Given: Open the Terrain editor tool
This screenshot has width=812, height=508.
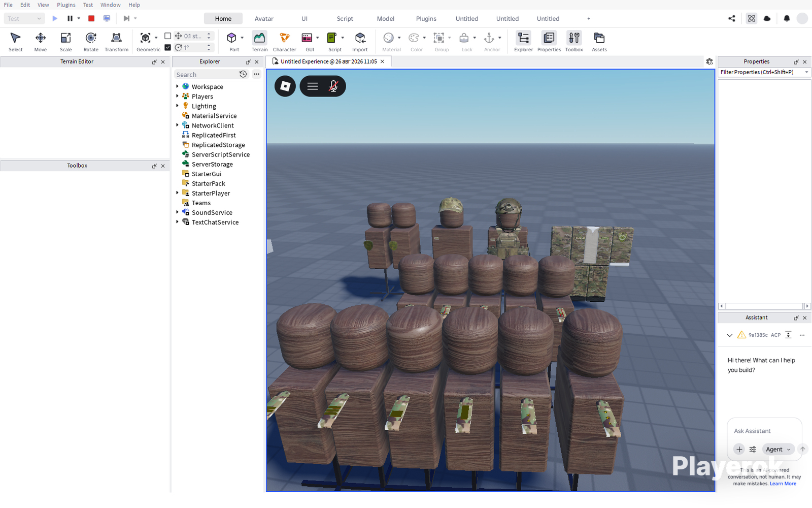Looking at the screenshot, I should [x=259, y=42].
